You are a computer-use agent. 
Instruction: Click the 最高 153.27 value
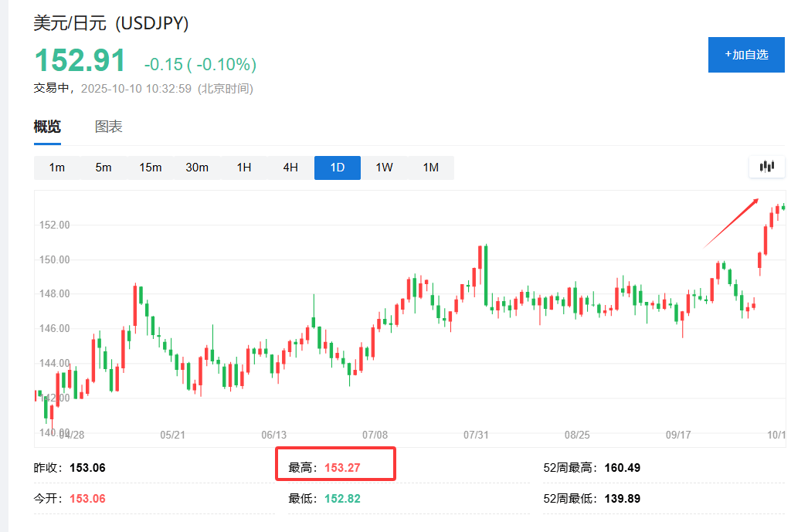pyautogui.click(x=342, y=468)
